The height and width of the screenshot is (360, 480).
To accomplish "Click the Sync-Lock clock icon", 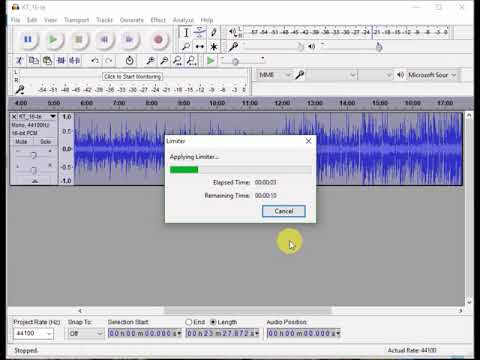I will [129, 61].
